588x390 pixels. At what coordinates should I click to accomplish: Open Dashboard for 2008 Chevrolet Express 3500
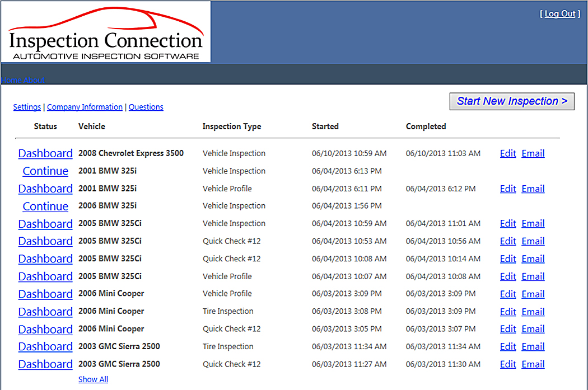click(x=45, y=154)
